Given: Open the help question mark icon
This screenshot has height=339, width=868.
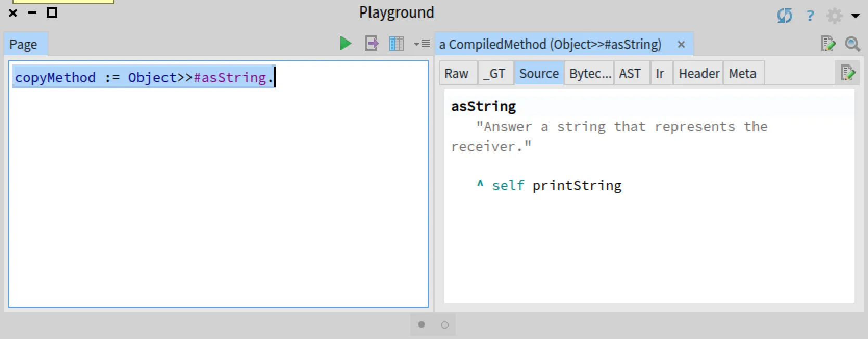Looking at the screenshot, I should click(810, 16).
